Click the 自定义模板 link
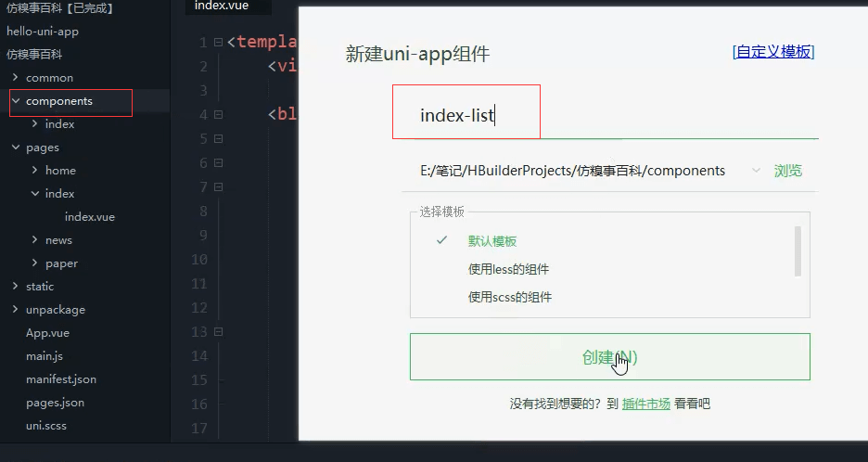The width and height of the screenshot is (868, 462). (773, 52)
